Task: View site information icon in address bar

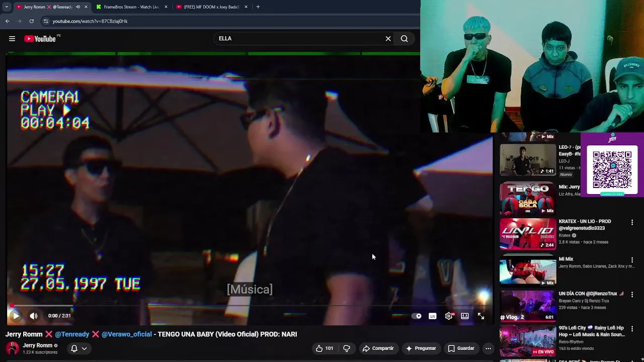Action: click(x=46, y=21)
